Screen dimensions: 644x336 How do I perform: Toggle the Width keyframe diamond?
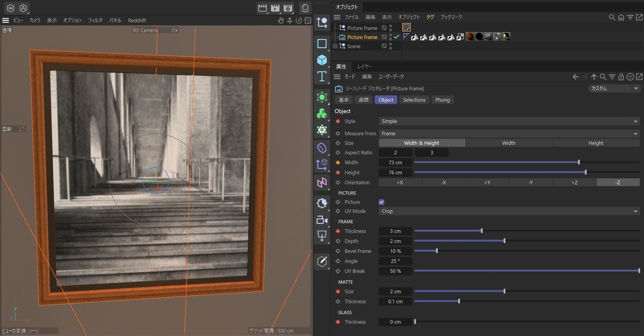pos(338,163)
